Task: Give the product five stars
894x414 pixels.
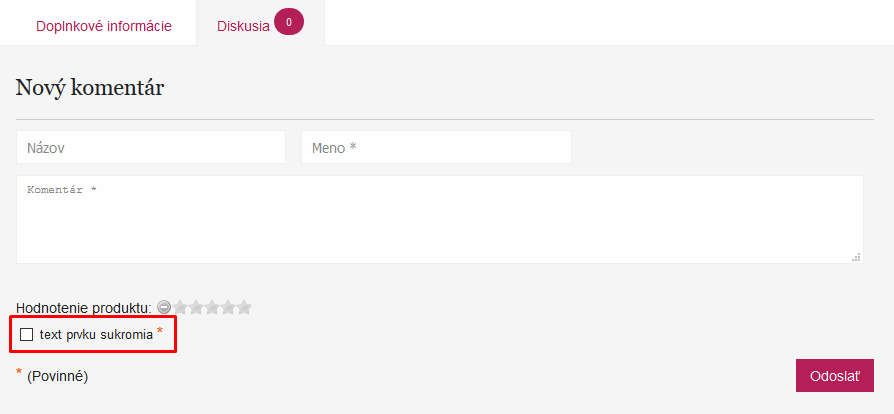Action: [244, 307]
